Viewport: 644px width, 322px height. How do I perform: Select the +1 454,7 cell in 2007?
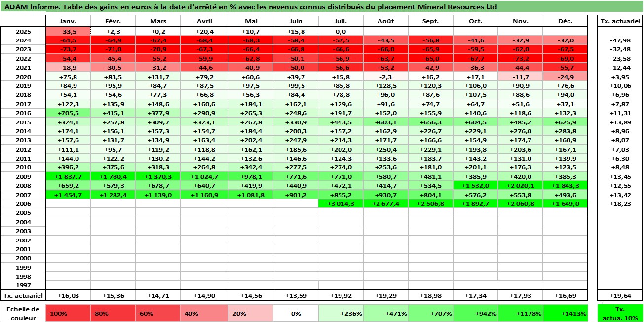(68, 195)
